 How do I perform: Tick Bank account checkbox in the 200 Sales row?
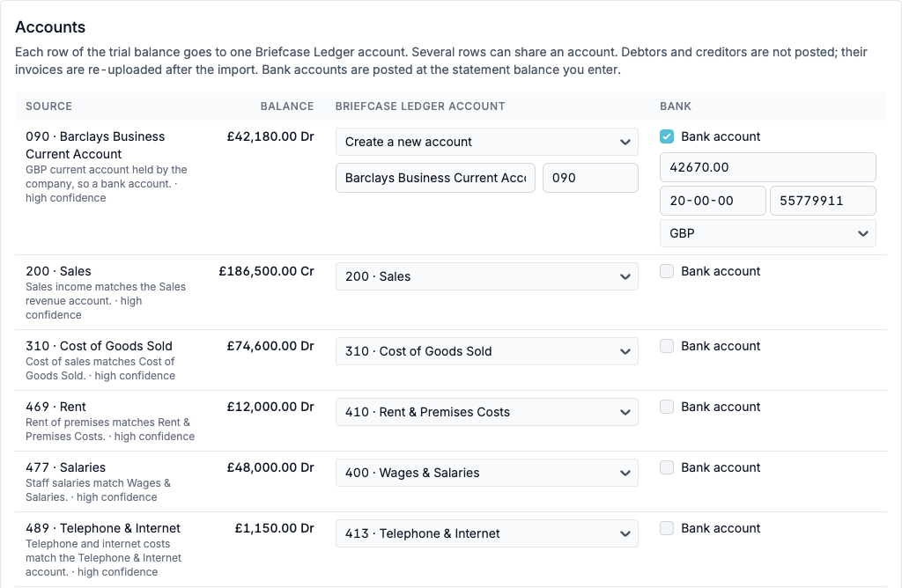click(667, 271)
